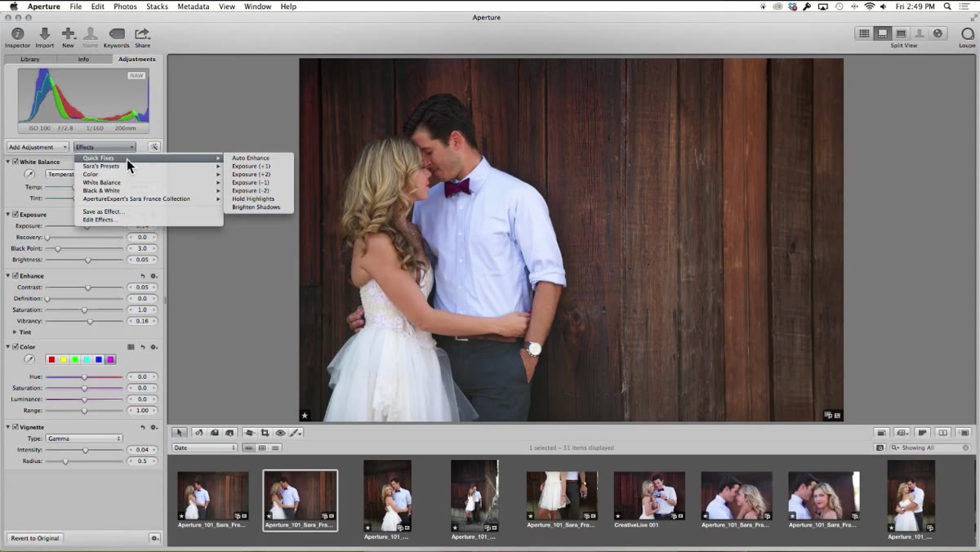Select the CreativeLive 001 thumbnail

[649, 496]
